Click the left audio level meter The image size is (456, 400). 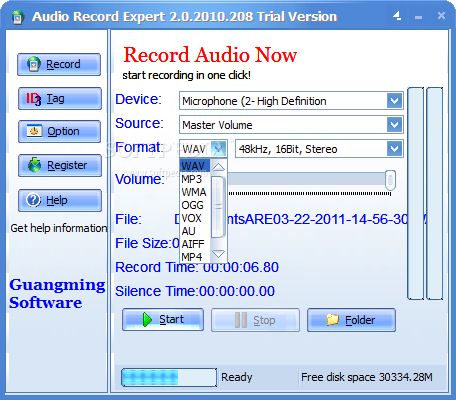point(416,193)
